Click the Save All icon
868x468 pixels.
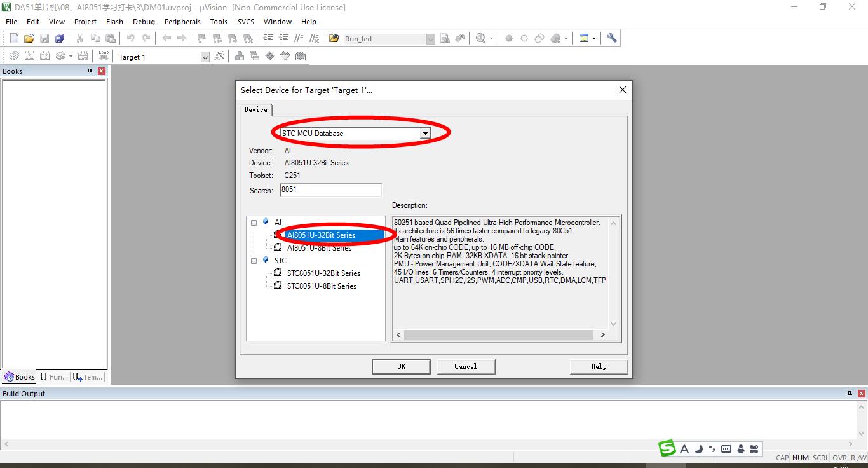tap(60, 38)
